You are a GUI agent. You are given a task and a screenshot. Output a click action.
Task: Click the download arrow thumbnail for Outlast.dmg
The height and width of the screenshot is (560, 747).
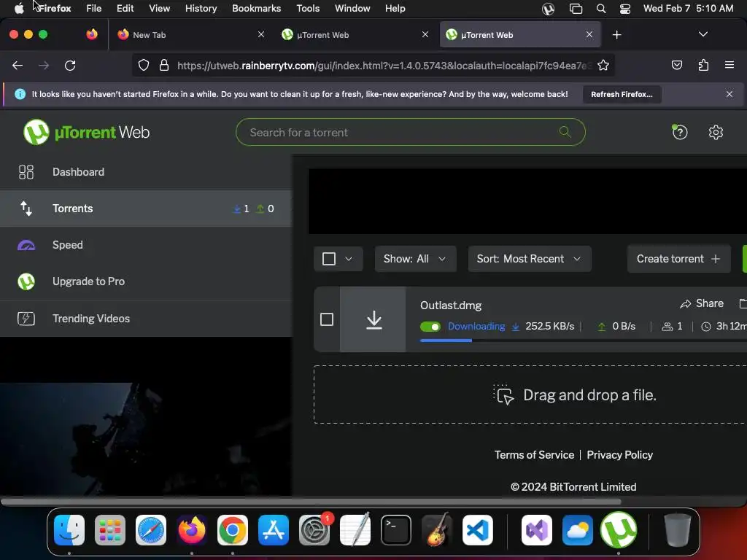373,319
